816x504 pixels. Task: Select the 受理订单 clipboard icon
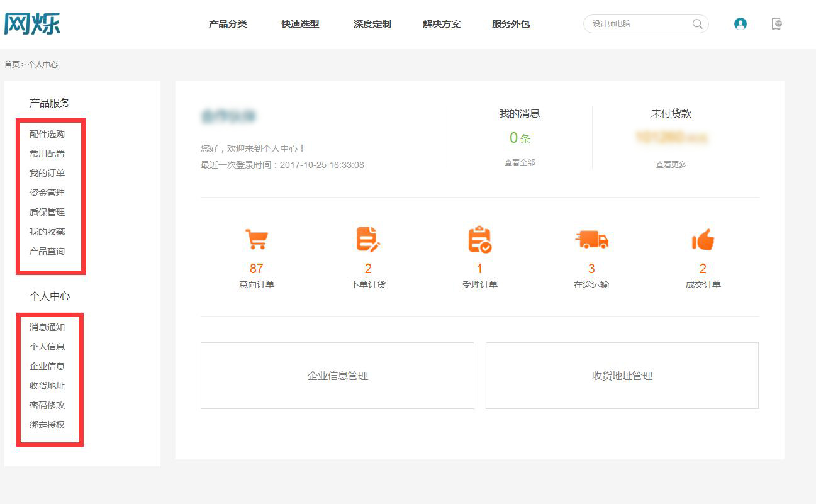pos(479,240)
